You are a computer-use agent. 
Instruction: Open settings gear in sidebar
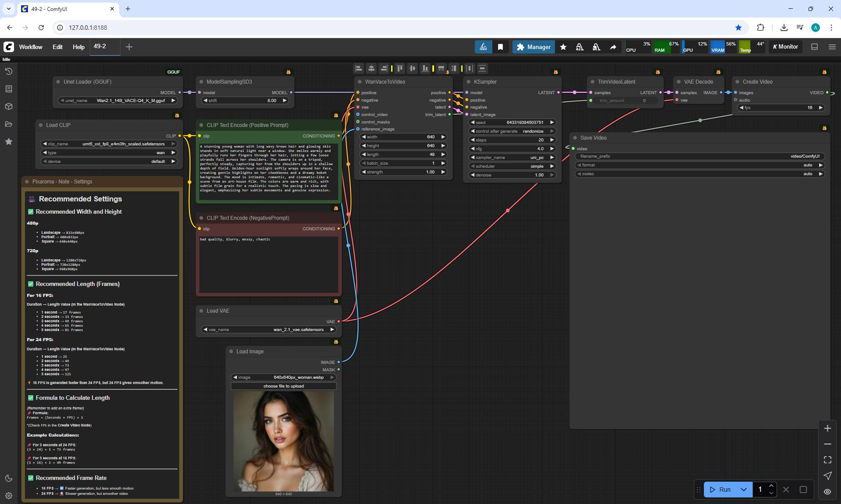coord(9,496)
